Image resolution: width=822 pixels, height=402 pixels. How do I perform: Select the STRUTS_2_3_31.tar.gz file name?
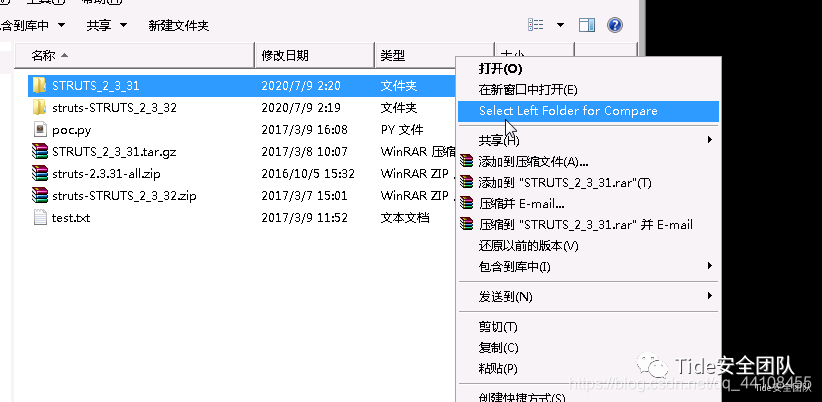click(114, 152)
